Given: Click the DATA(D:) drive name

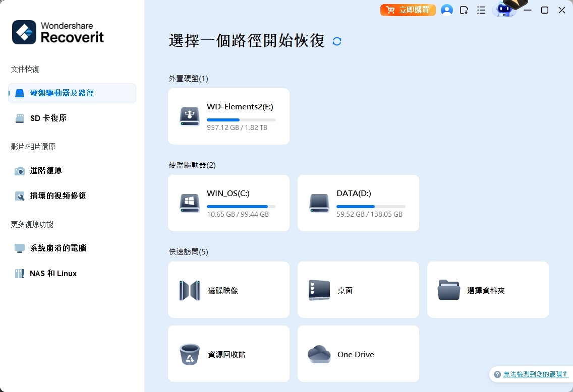Looking at the screenshot, I should (x=354, y=193).
